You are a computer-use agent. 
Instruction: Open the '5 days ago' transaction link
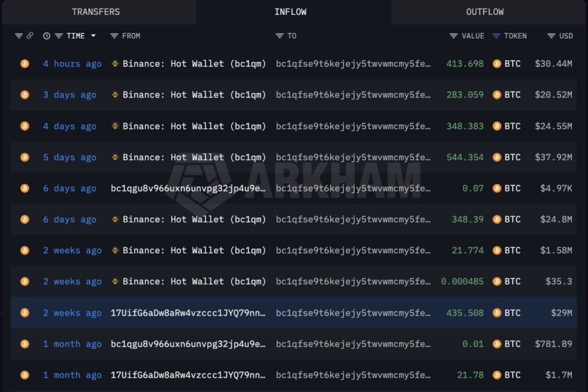click(x=69, y=157)
